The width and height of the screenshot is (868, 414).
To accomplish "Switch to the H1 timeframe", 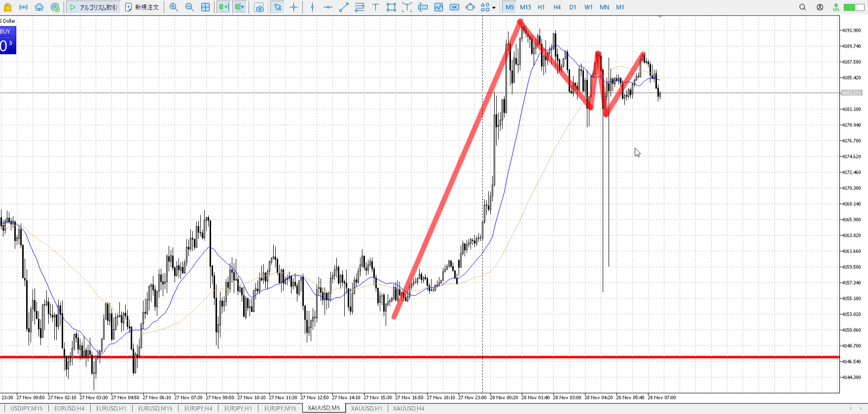I will (x=541, y=7).
